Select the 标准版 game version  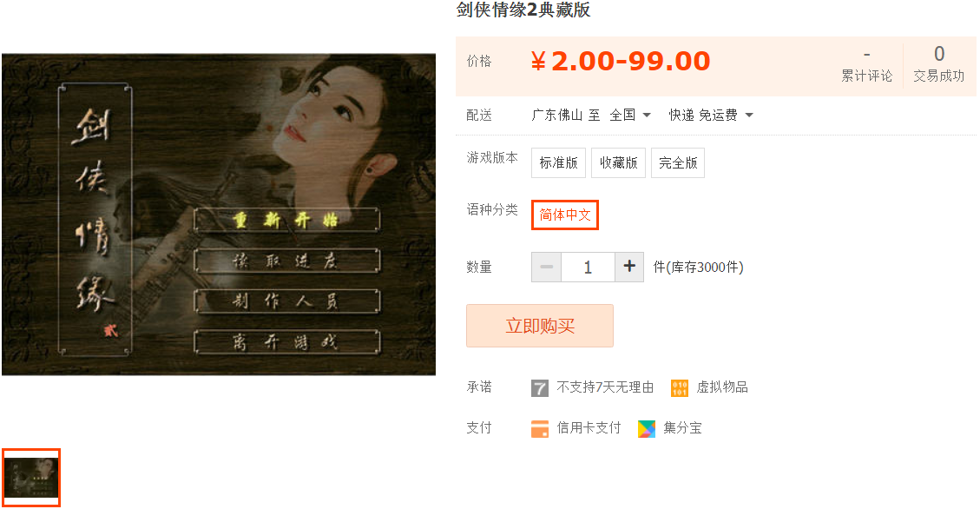click(x=558, y=162)
